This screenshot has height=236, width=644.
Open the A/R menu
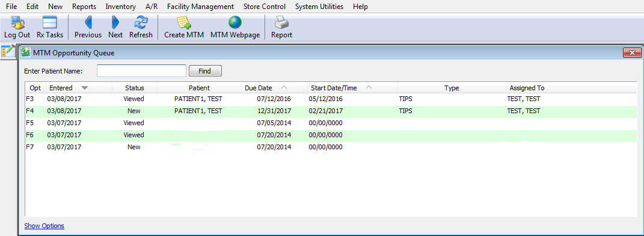coord(152,7)
